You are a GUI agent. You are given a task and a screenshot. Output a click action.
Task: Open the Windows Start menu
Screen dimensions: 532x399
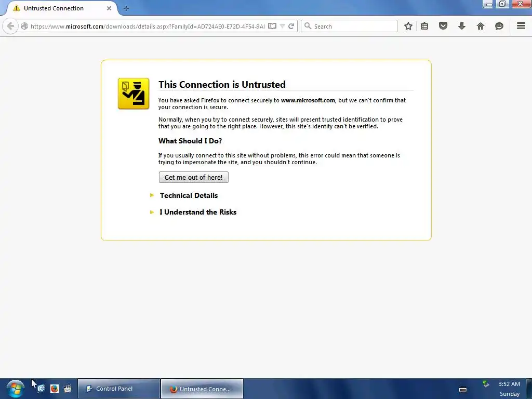(15, 389)
